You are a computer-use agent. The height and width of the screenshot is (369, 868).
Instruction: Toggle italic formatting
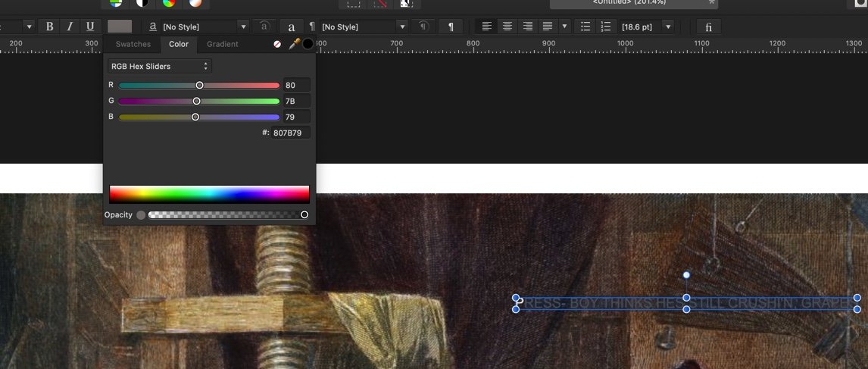click(70, 27)
